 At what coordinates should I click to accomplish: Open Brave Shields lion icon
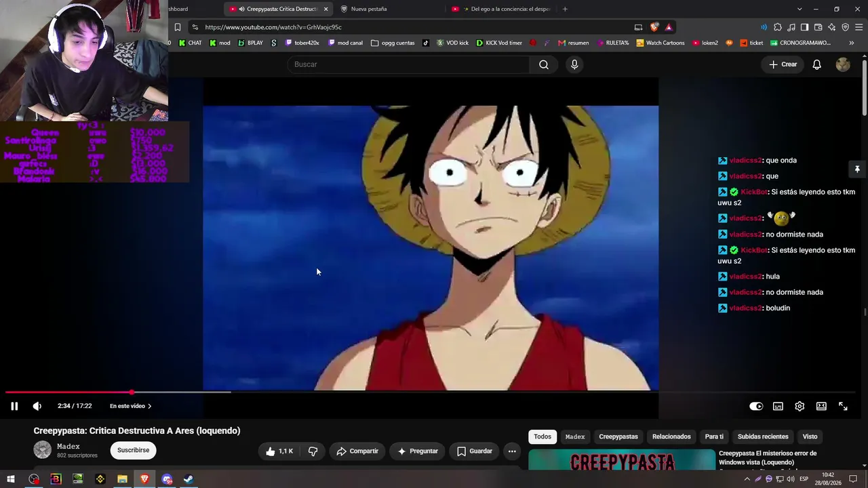click(x=654, y=27)
